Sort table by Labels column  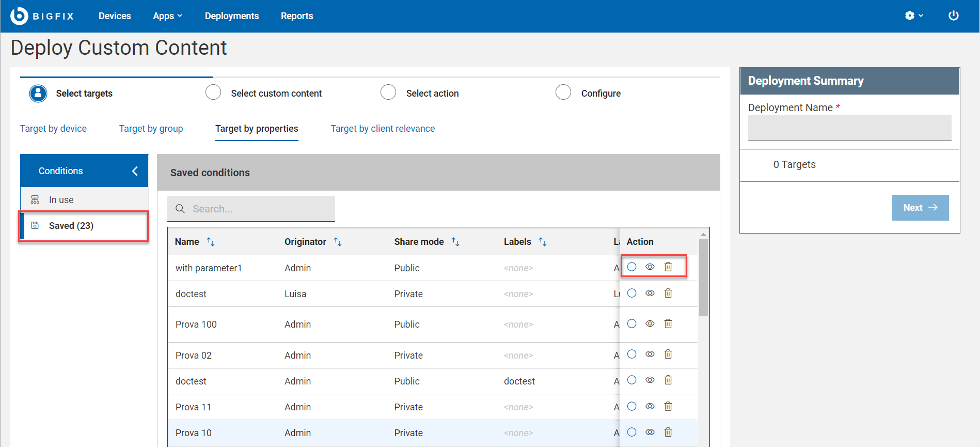click(x=543, y=242)
